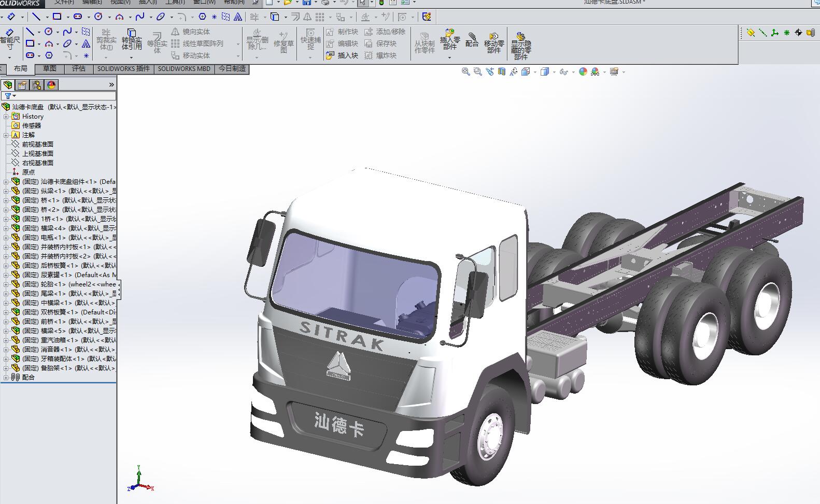Select 消音器<1> component in tree
The height and width of the screenshot is (504, 820).
coord(64,350)
